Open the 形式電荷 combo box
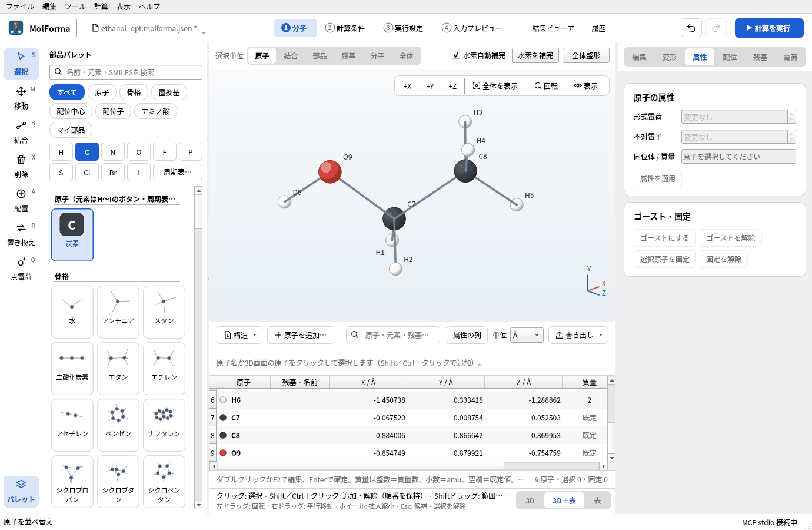This screenshot has width=812, height=530. (738, 117)
